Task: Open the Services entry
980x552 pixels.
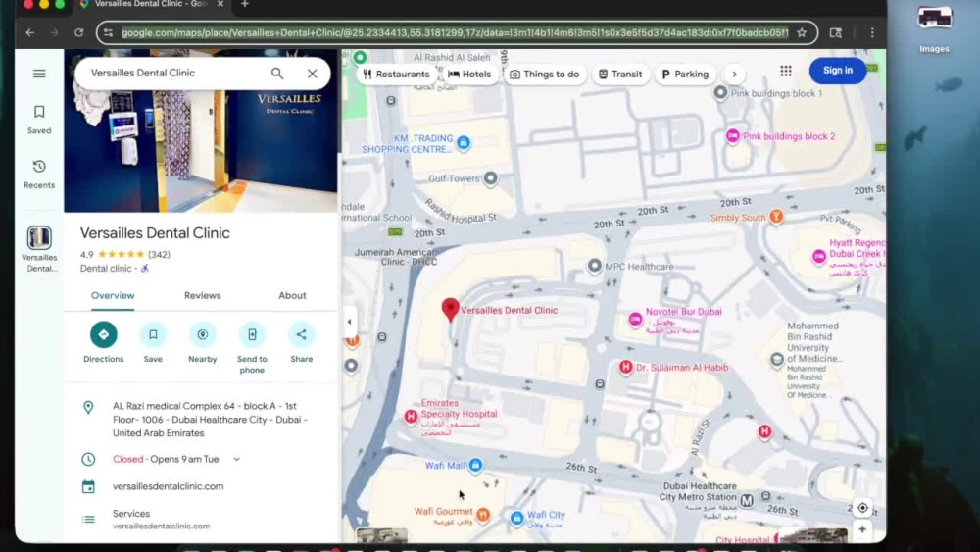Action: click(x=162, y=519)
